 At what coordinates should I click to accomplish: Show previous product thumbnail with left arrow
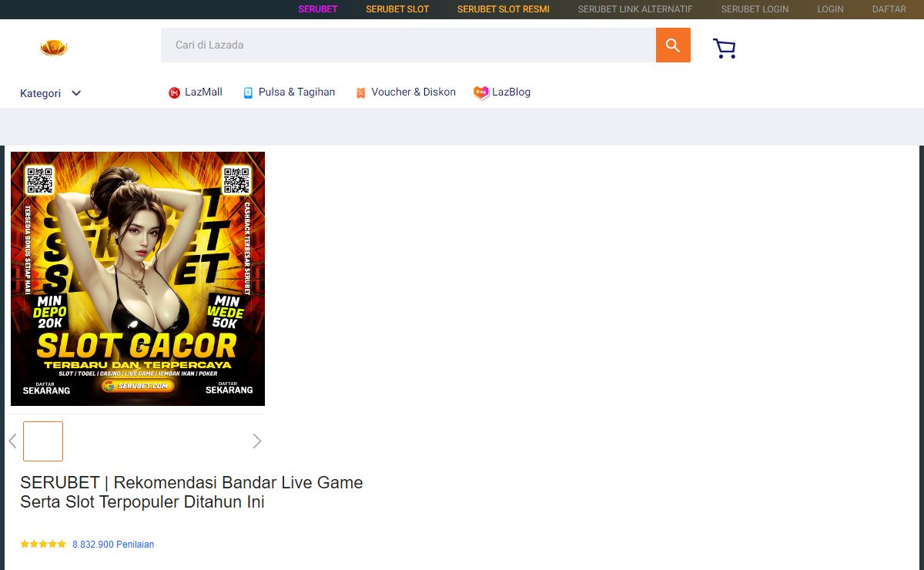pyautogui.click(x=12, y=441)
